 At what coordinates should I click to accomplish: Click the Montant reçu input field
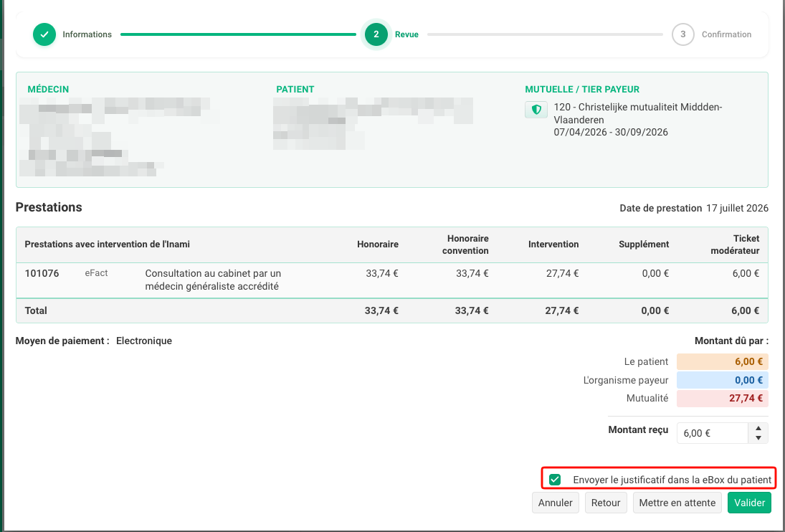(x=713, y=433)
